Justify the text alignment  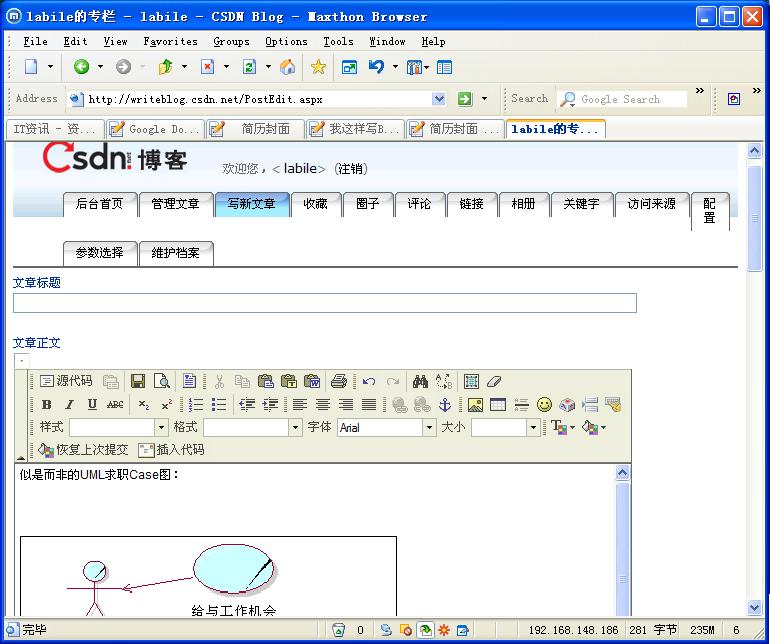click(369, 405)
